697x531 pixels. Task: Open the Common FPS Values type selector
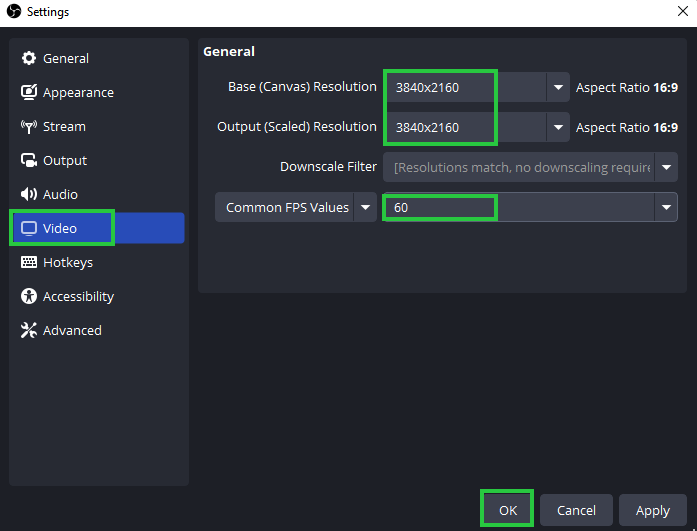pyautogui.click(x=296, y=208)
